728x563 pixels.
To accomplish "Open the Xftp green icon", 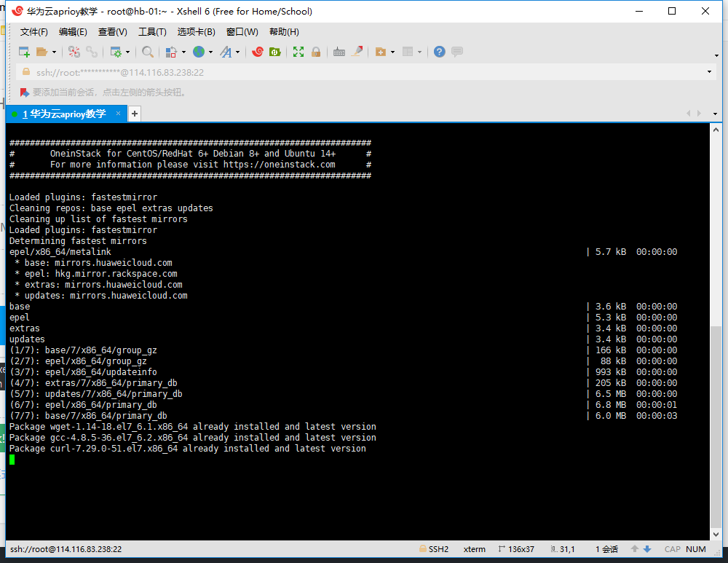I will coord(275,52).
